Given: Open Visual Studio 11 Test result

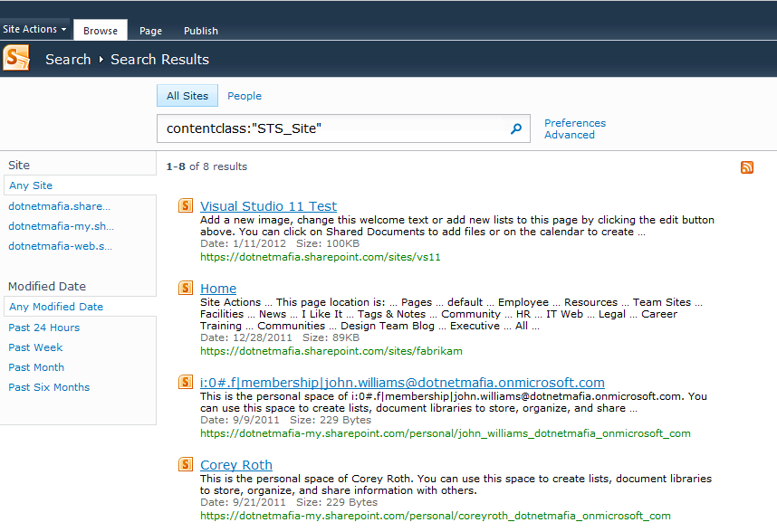Looking at the screenshot, I should click(x=268, y=206).
